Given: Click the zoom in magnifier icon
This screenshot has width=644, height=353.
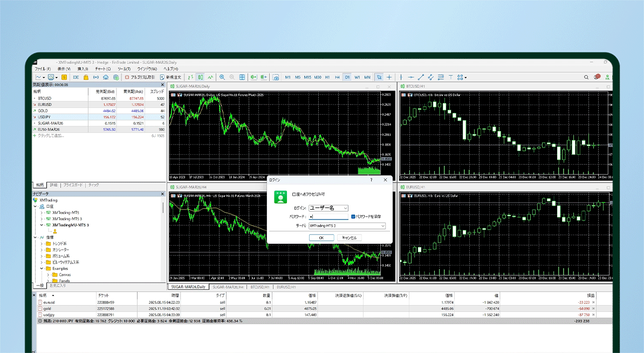Looking at the screenshot, I should (x=222, y=77).
